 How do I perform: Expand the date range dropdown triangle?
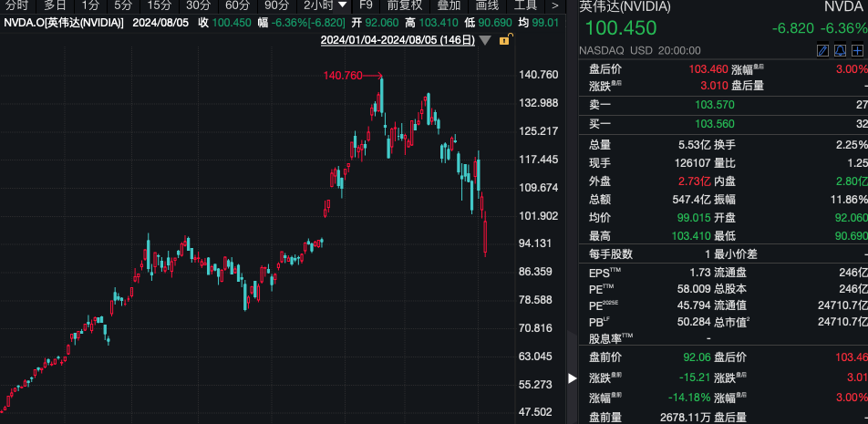click(485, 40)
